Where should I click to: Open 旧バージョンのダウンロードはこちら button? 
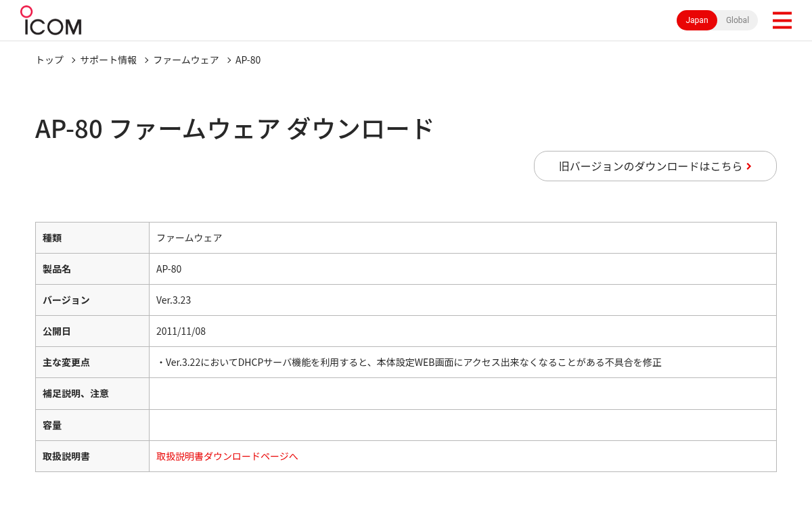(x=655, y=166)
